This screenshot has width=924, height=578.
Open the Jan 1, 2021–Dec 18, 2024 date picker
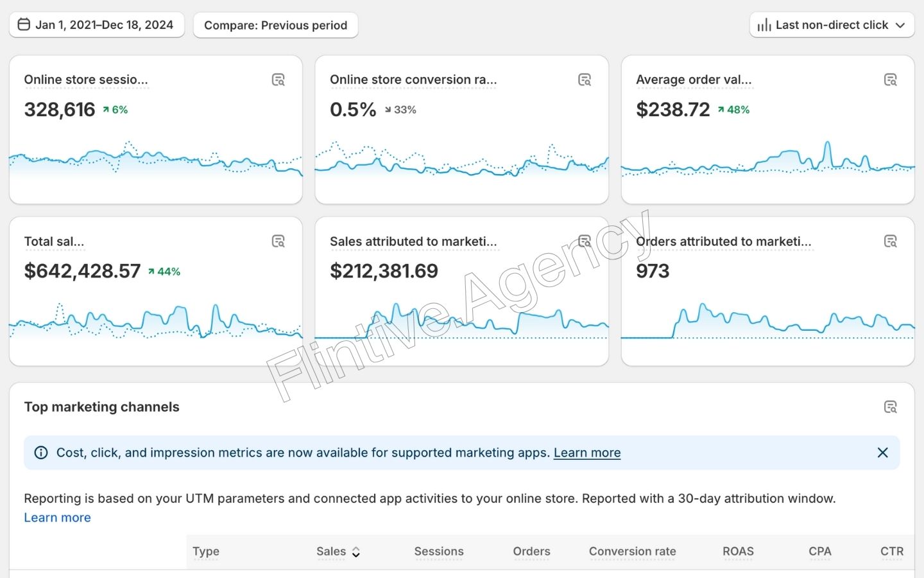(97, 25)
